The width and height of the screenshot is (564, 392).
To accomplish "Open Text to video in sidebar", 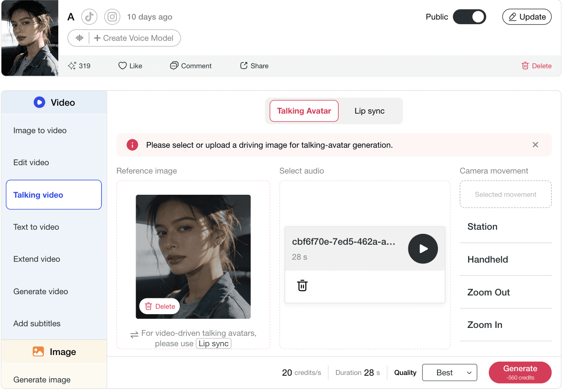I will (x=54, y=227).
